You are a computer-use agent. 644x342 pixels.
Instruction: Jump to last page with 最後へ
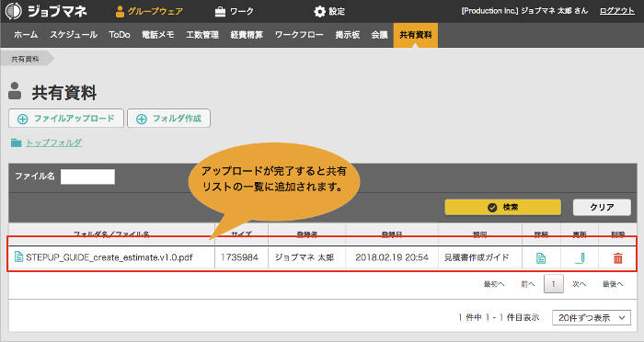point(613,284)
